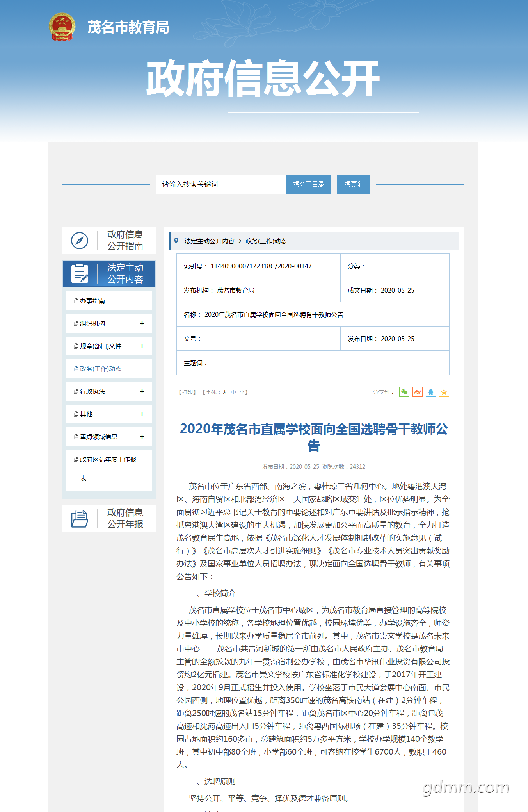The height and width of the screenshot is (812, 528).
Task: Click the page icon beside 办事指南
Action: 76,301
